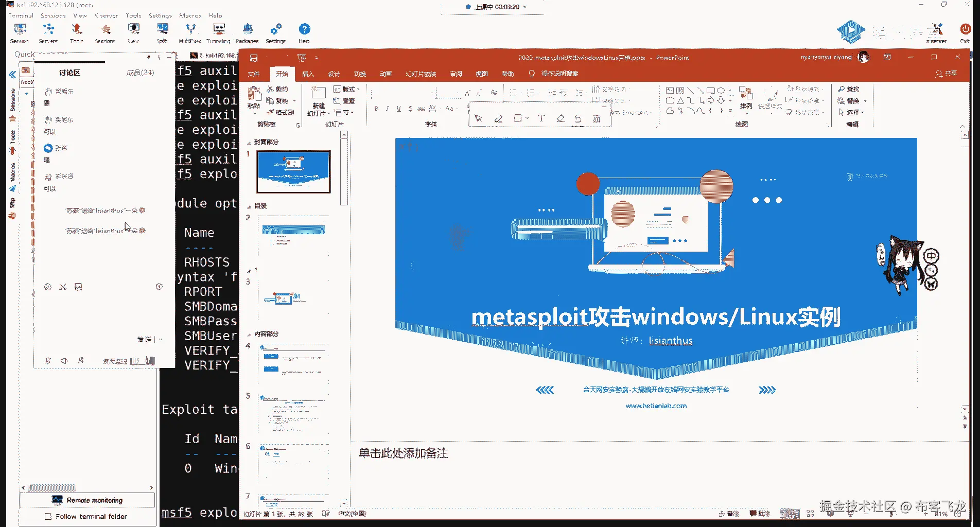Viewport: 980px width, 527px height.
Task: Click the www.hetianlab.com link on the slide
Action: click(x=656, y=406)
